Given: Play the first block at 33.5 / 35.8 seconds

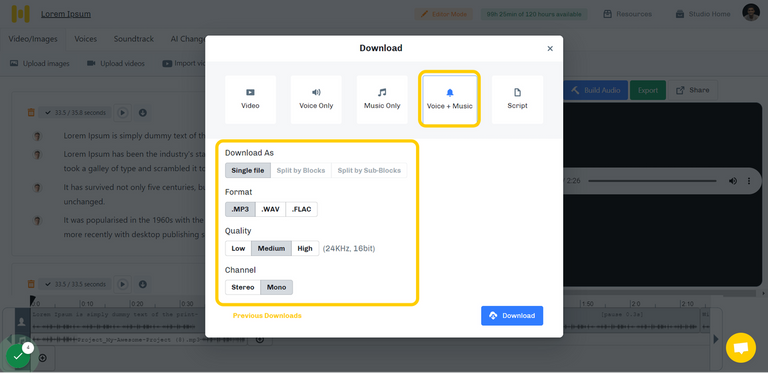Looking at the screenshot, I should (x=123, y=113).
